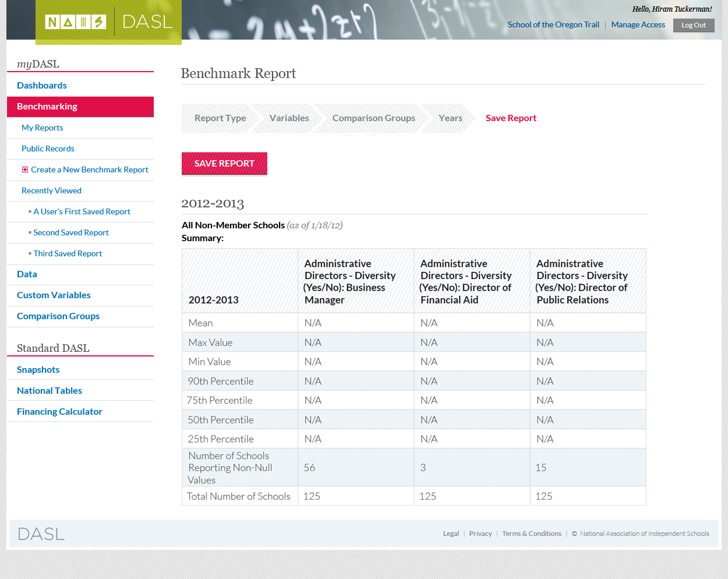Go to the Years step
The width and height of the screenshot is (728, 579).
451,118
